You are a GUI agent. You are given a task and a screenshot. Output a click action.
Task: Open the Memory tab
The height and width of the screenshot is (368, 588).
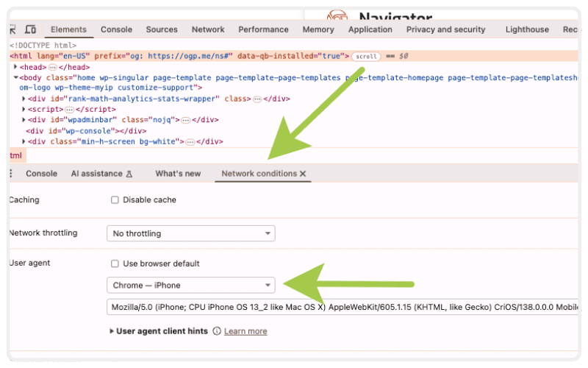tap(318, 29)
